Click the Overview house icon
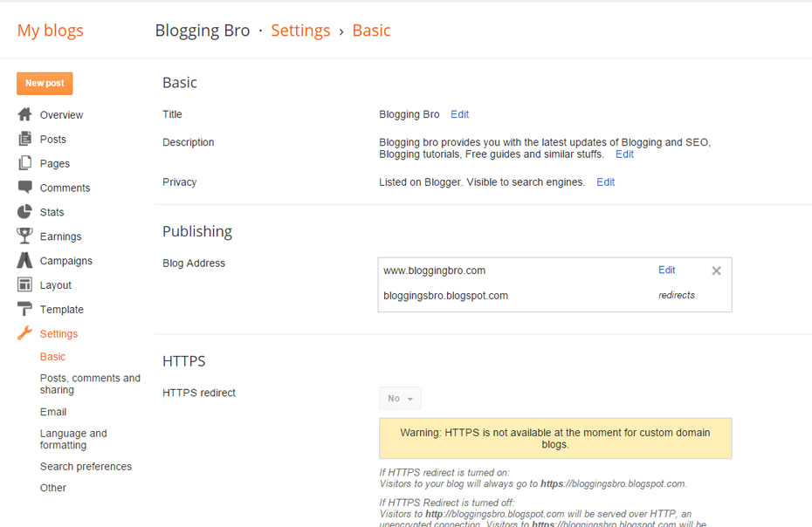This screenshot has width=812, height=527. click(x=24, y=114)
